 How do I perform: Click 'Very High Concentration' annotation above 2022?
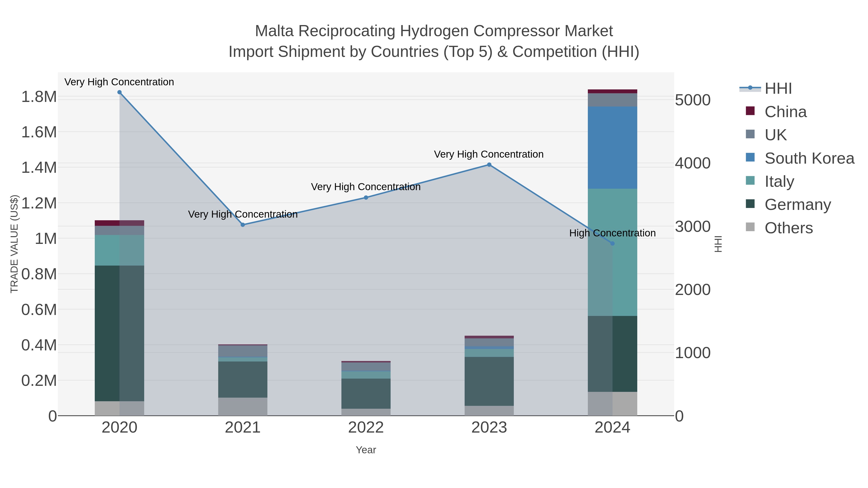[x=366, y=187]
